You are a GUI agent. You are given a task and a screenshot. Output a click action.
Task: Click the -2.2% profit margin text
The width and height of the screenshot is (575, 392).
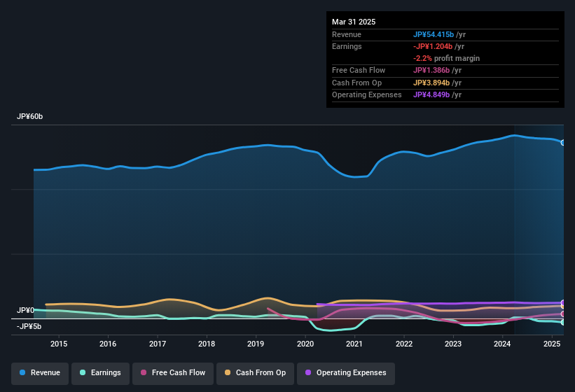[446, 58]
